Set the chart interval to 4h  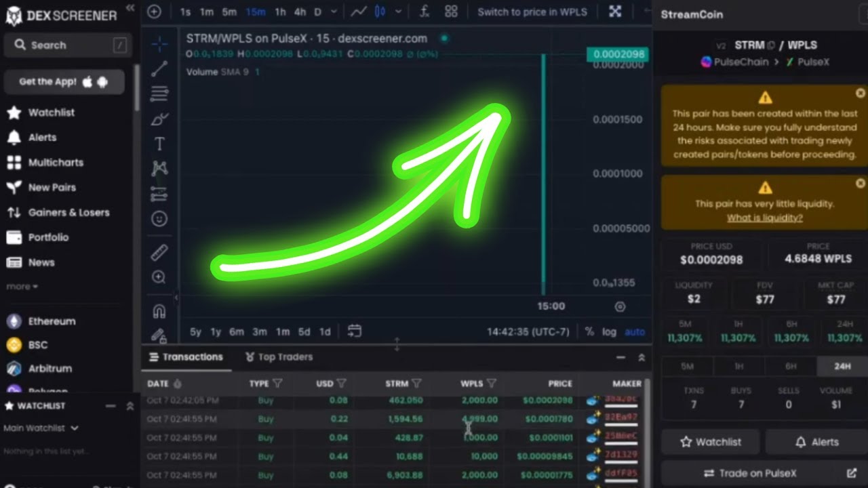pyautogui.click(x=300, y=12)
